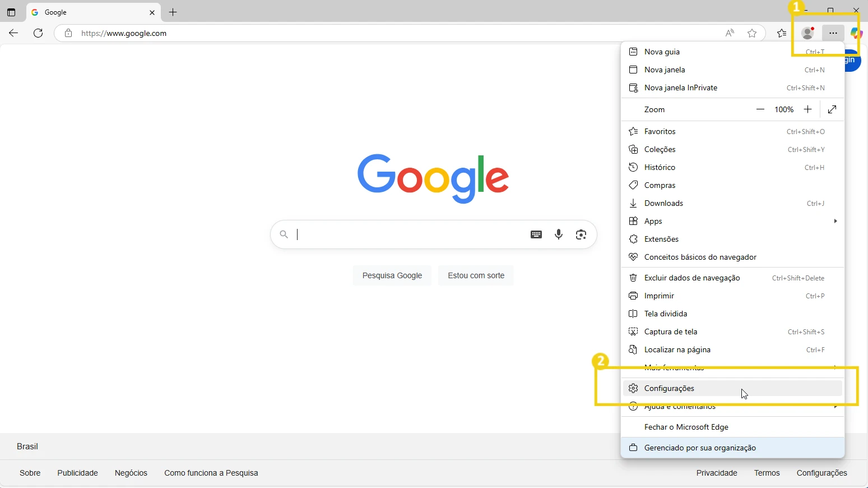Enter full screen from Zoom row

point(832,109)
